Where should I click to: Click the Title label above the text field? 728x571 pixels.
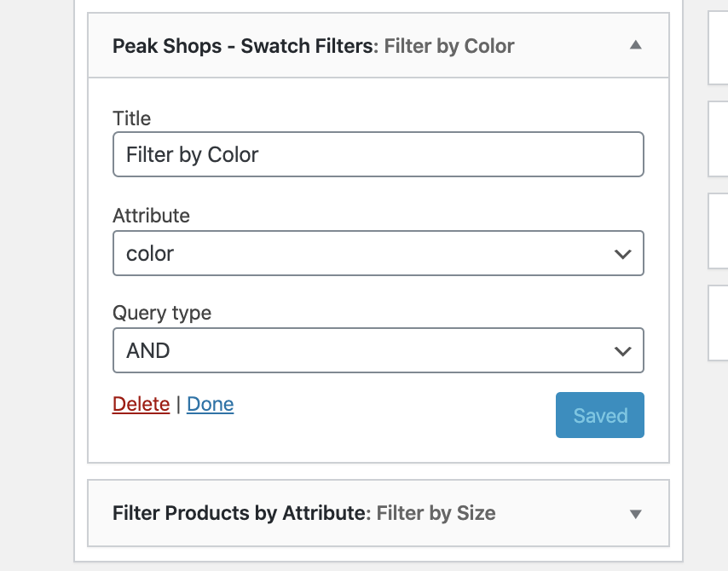coord(132,118)
